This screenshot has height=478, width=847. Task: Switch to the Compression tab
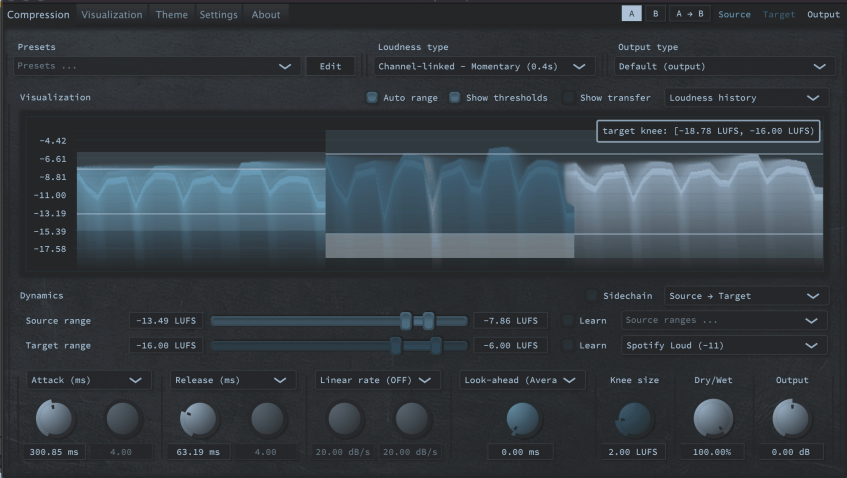[x=38, y=15]
